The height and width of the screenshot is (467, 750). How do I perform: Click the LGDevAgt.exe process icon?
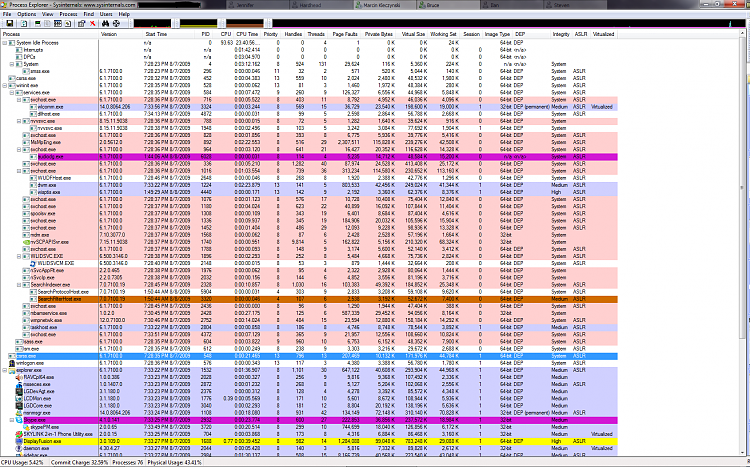point(19,391)
